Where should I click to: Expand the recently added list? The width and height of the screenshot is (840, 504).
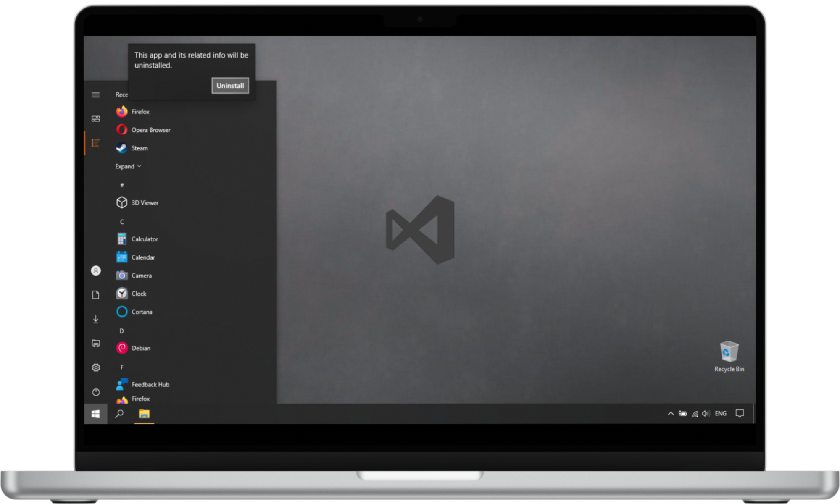tap(128, 166)
